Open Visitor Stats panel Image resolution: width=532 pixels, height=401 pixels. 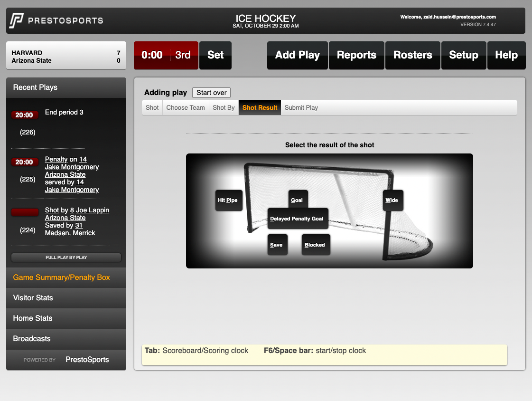pos(66,298)
